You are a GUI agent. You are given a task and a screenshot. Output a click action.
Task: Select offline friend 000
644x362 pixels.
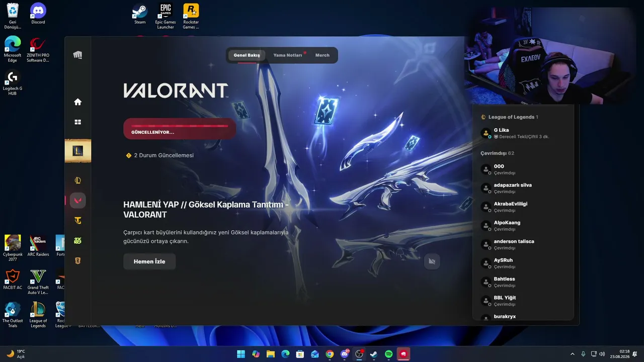coord(523,169)
